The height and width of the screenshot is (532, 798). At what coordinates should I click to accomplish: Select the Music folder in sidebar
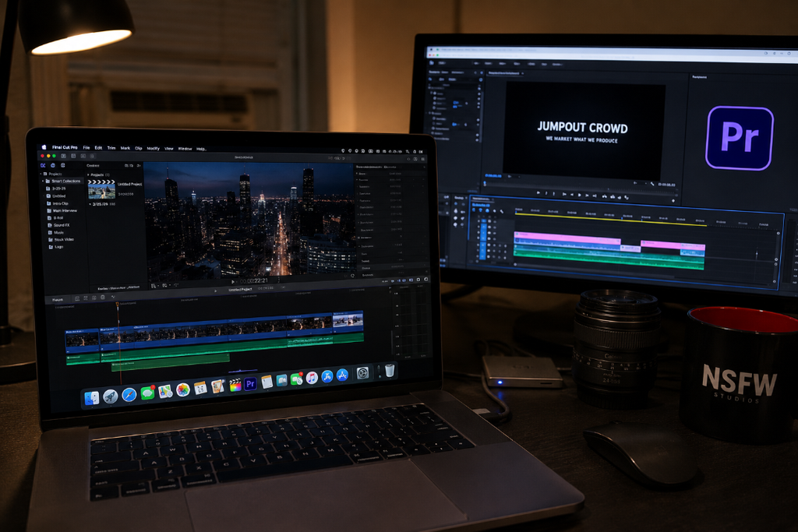(x=55, y=232)
